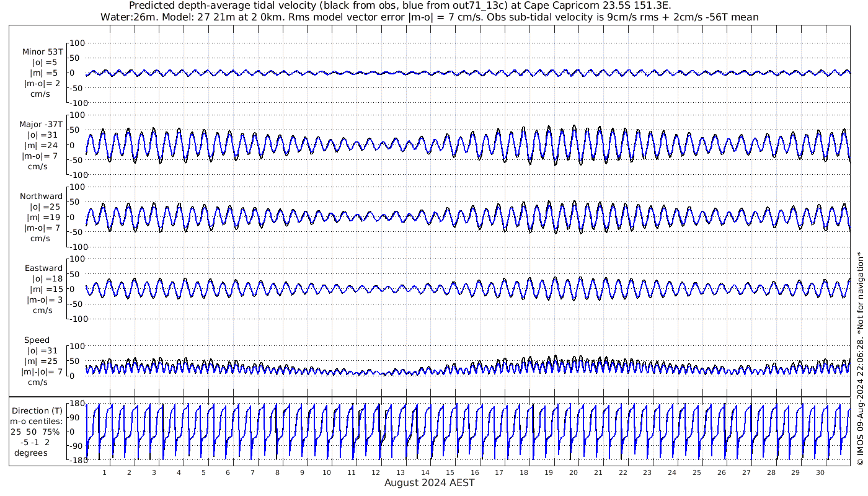This screenshot has width=868, height=496.
Task: Click the "|m|-|o|= 7" Speed difference value
Action: tap(43, 372)
